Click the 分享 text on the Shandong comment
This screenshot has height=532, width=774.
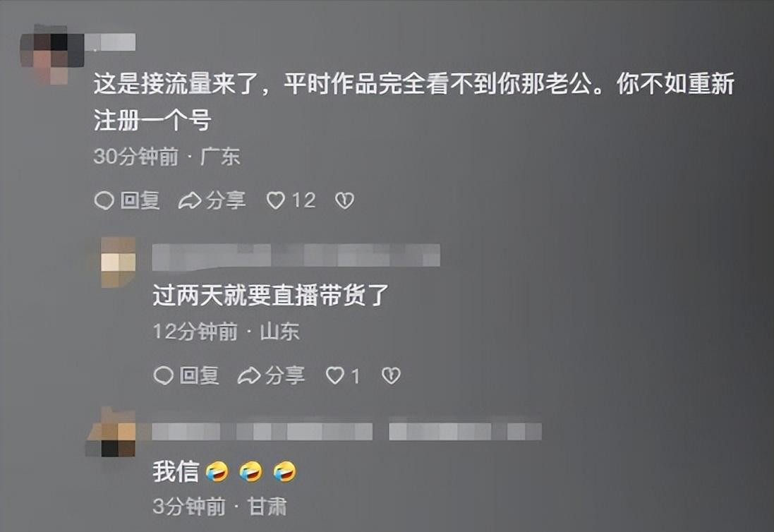coord(285,376)
